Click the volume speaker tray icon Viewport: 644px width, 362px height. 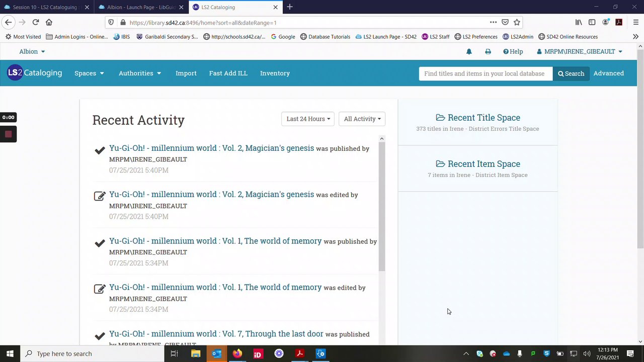coord(587,354)
